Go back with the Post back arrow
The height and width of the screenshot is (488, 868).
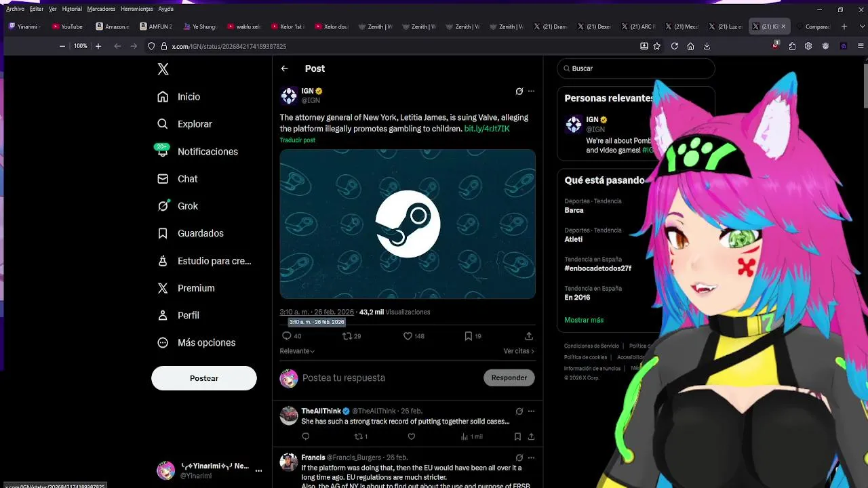click(x=284, y=68)
